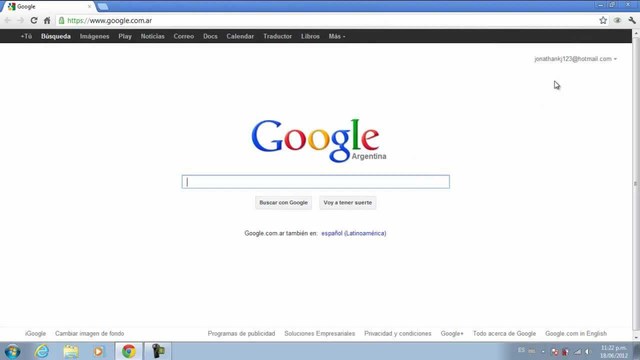Viewport: 640px width, 360px height.
Task: Reload the page with refresh icon
Action: point(34,20)
